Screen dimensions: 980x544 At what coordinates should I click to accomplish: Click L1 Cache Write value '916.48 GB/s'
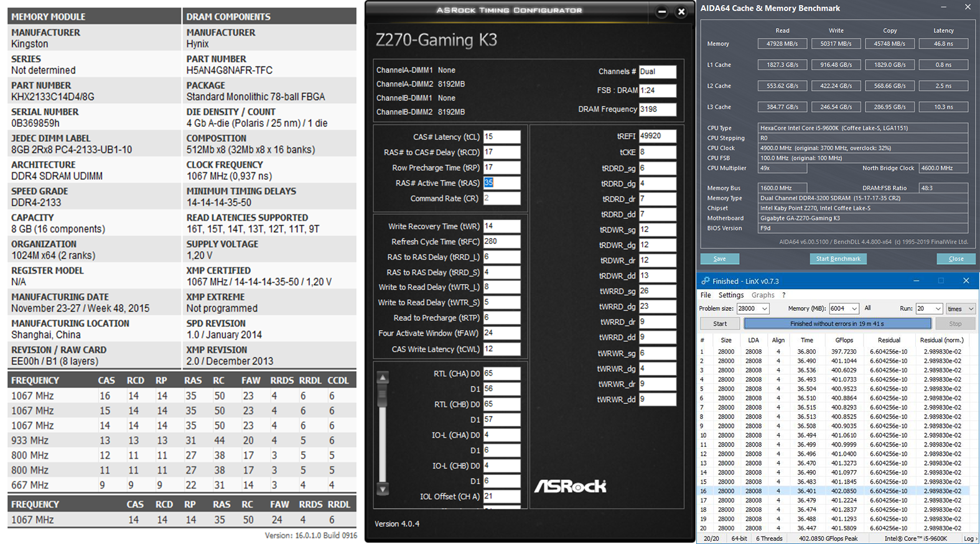(x=836, y=65)
